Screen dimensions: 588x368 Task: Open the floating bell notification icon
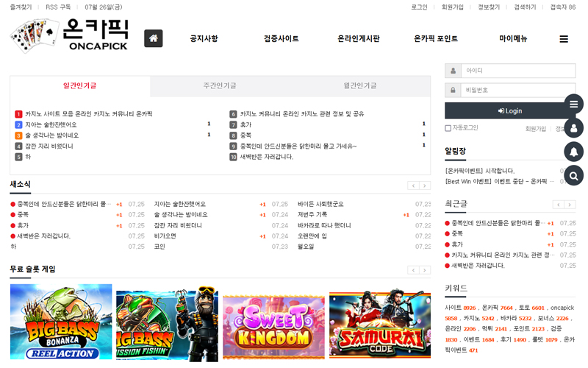573,152
